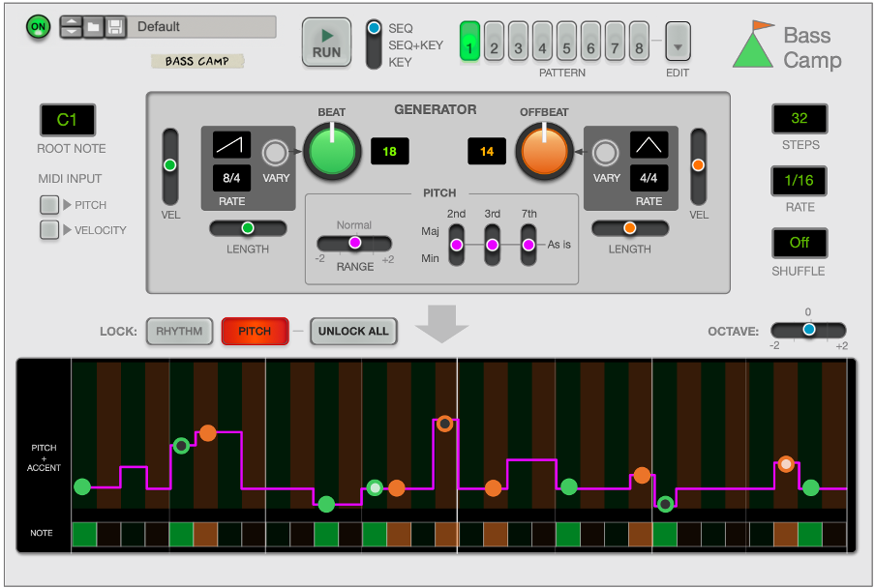Toggle the 3rd Maj/Min switch
Screen dimensions: 875x588
point(492,245)
